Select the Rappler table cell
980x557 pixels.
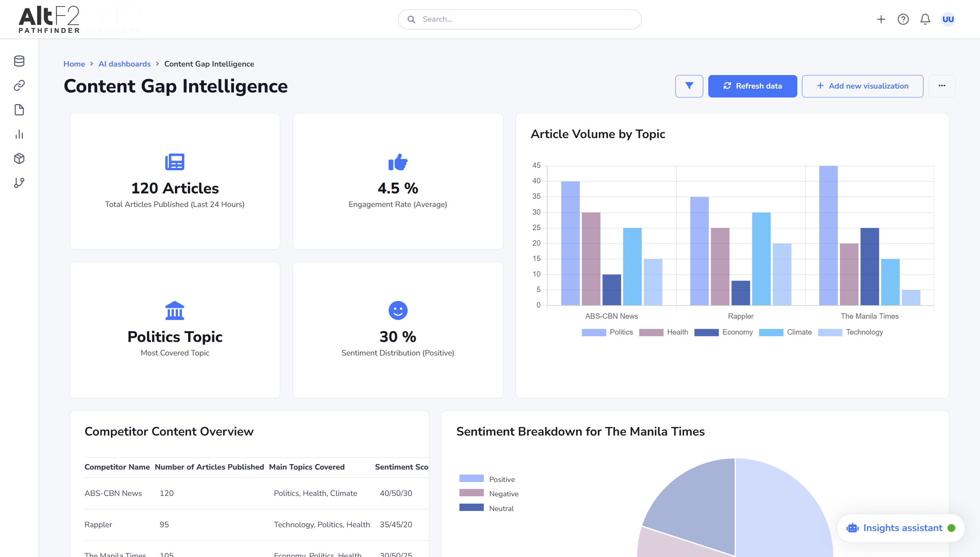click(98, 525)
